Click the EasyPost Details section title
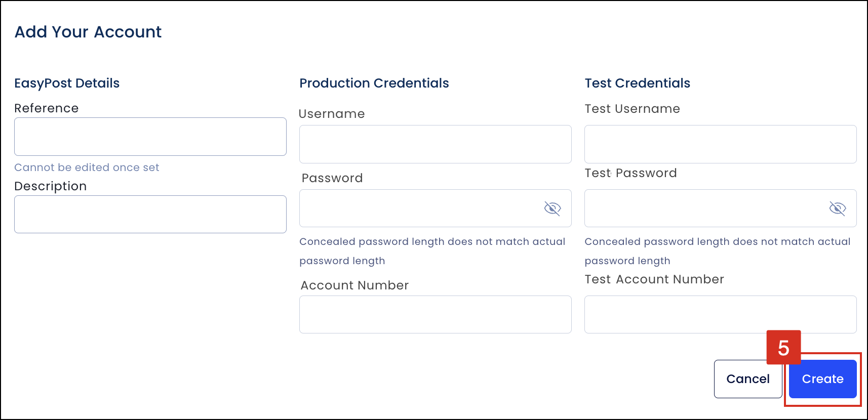 click(x=67, y=83)
